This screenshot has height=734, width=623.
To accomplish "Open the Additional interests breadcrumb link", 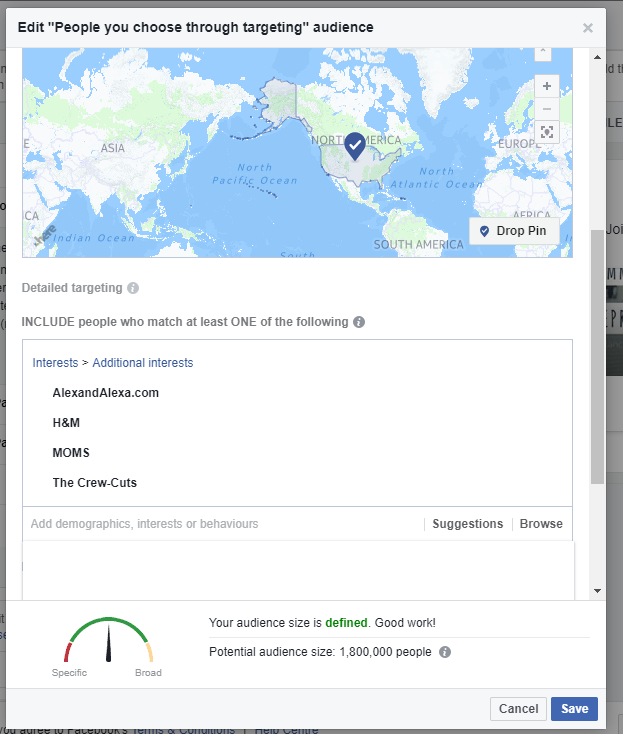I will (x=143, y=363).
